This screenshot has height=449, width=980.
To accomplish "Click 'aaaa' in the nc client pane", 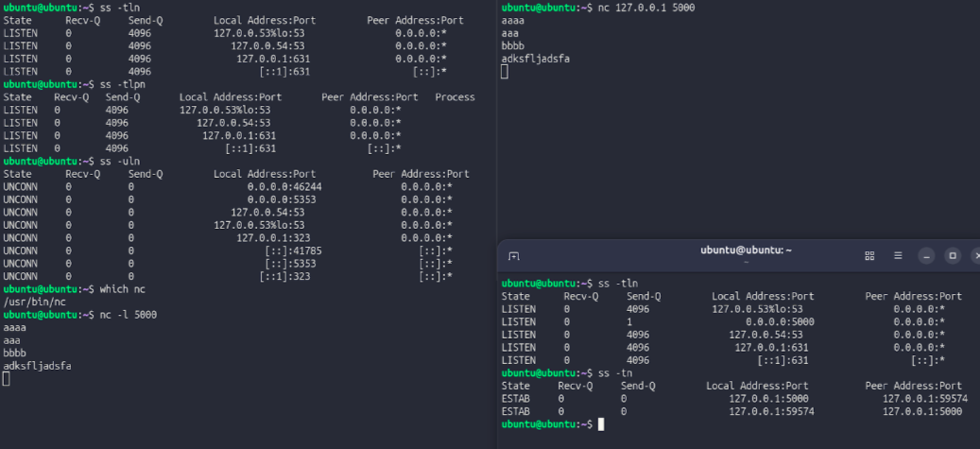I will [x=513, y=21].
